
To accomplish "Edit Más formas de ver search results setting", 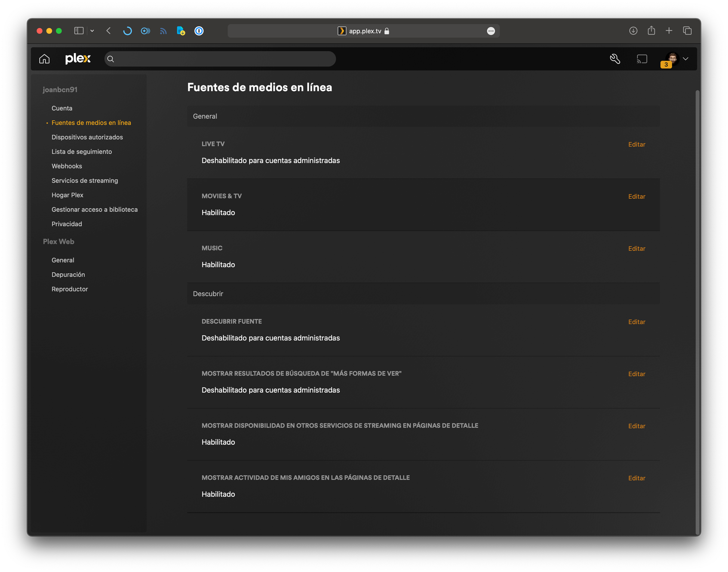I will [x=637, y=374].
